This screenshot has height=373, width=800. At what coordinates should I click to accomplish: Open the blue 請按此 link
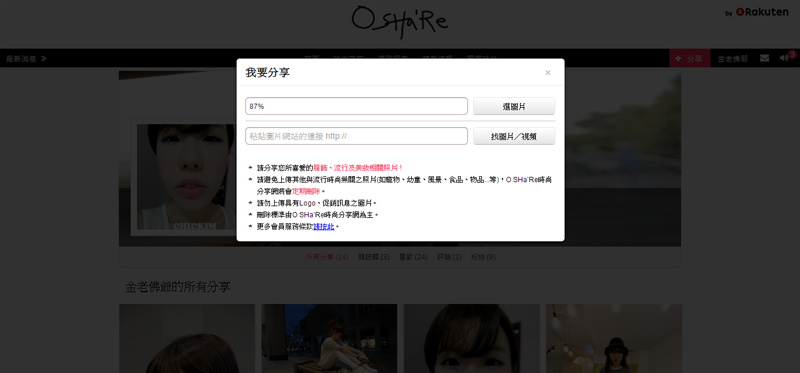323,227
